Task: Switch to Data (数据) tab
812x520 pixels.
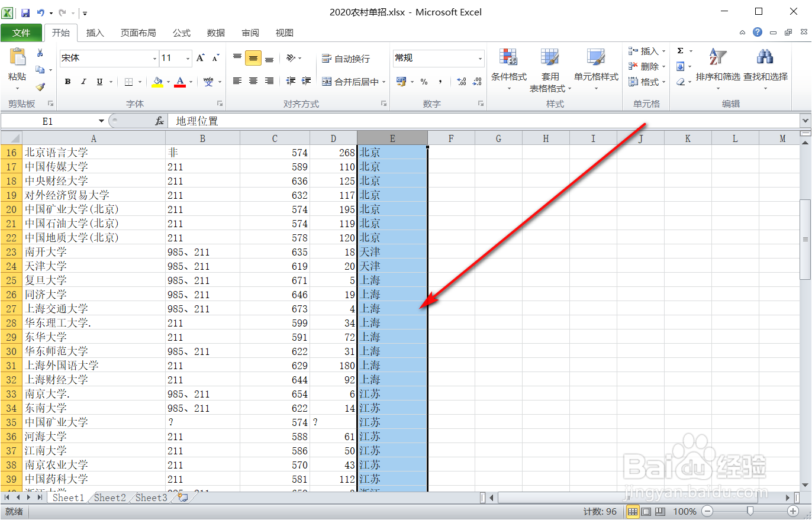Action: (x=216, y=33)
